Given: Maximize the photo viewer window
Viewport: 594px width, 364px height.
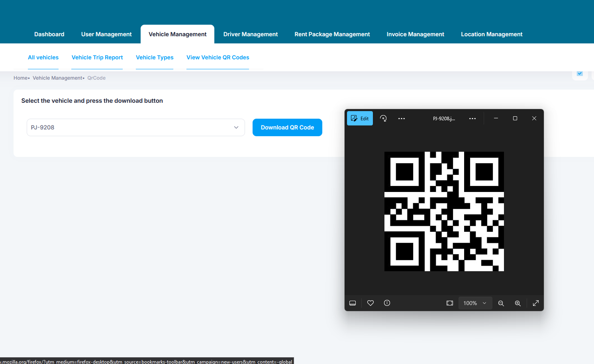Looking at the screenshot, I should click(x=515, y=118).
